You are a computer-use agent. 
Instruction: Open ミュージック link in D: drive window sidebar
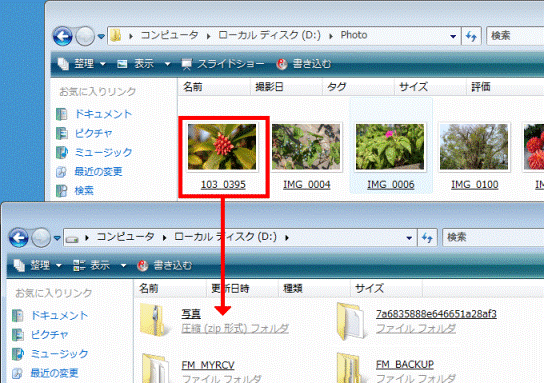point(59,354)
